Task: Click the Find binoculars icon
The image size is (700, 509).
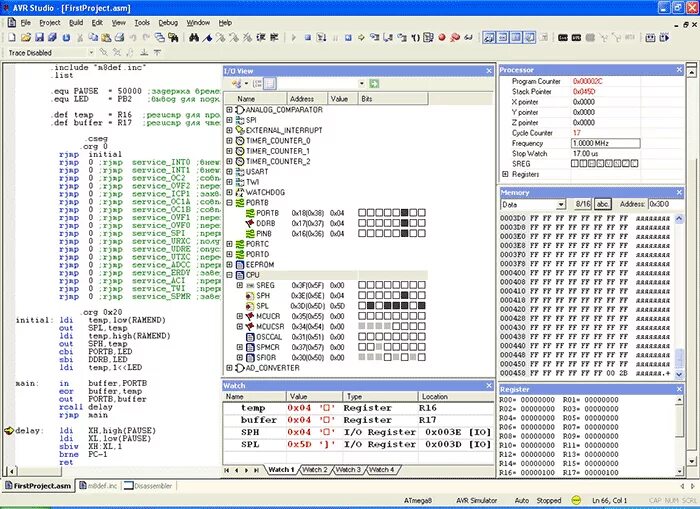Action: 194,38
